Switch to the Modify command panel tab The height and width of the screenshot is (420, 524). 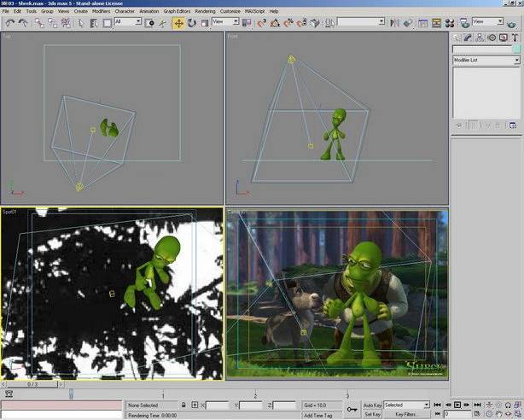tap(468, 38)
